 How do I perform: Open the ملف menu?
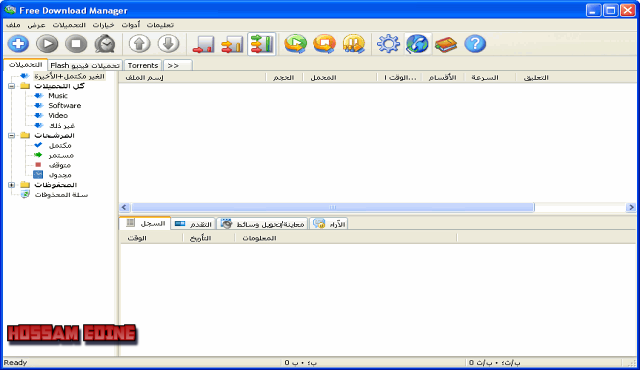pyautogui.click(x=13, y=25)
